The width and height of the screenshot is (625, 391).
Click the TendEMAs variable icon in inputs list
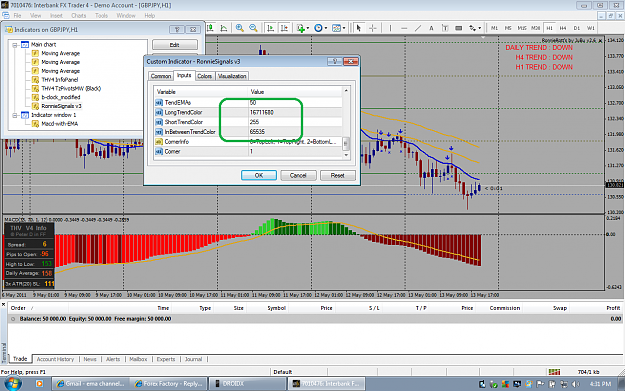click(159, 103)
